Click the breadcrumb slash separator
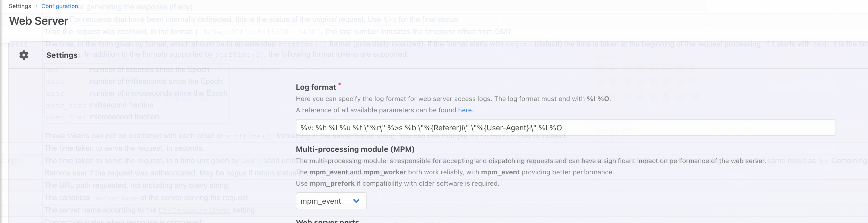 tap(36, 6)
